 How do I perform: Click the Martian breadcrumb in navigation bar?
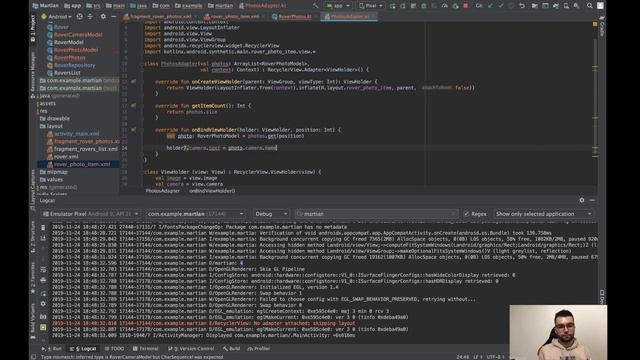coord(45,6)
